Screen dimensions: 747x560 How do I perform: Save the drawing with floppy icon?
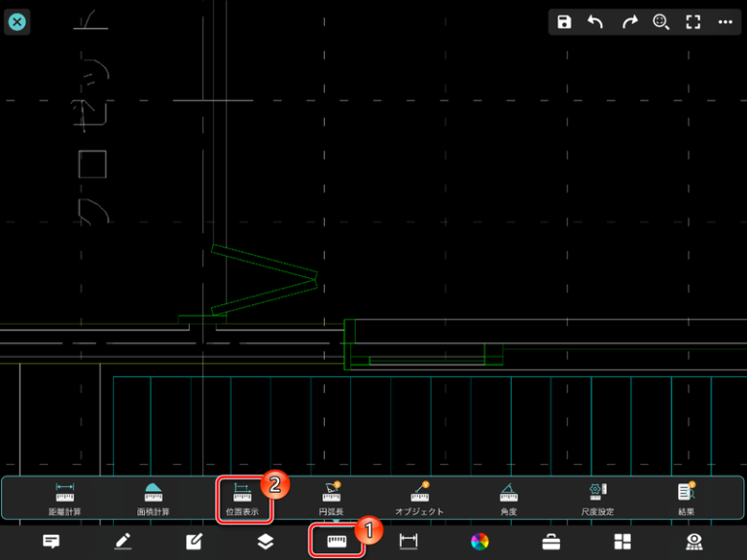click(x=564, y=22)
